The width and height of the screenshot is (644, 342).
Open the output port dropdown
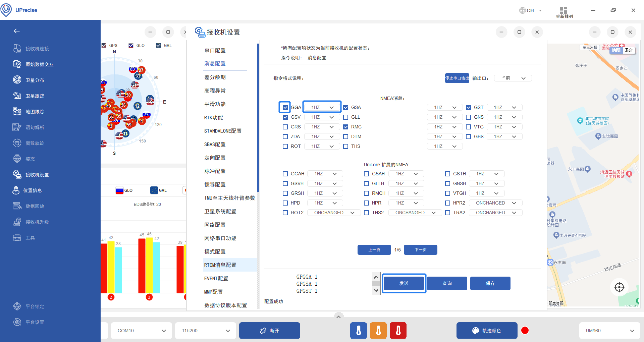(x=513, y=78)
